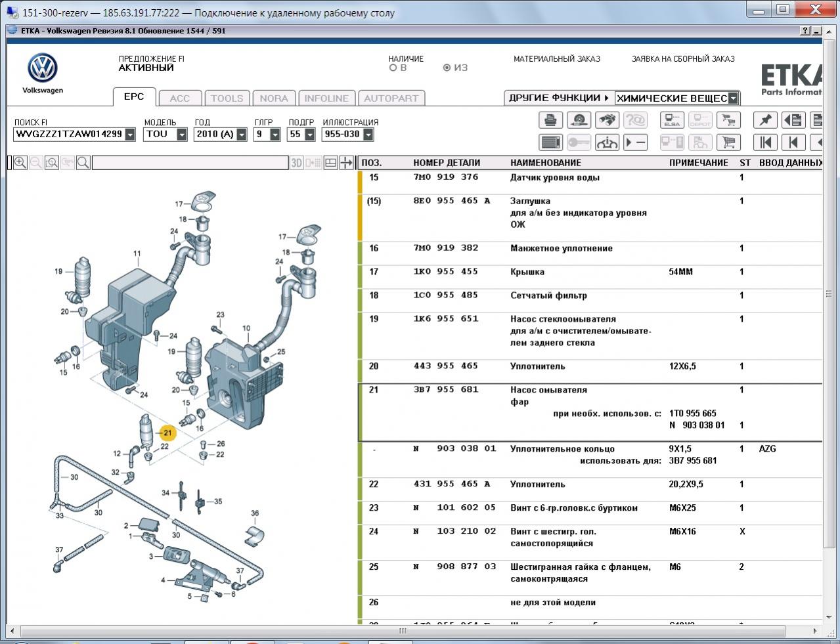This screenshot has width=840, height=644.
Task: Click the horizontal scrollbar thumb at the bottom
Action: point(403,631)
